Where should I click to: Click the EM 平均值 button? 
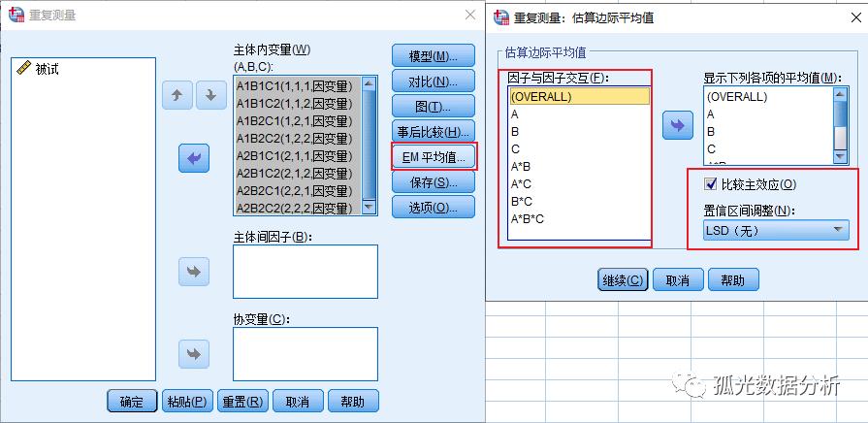coord(434,157)
